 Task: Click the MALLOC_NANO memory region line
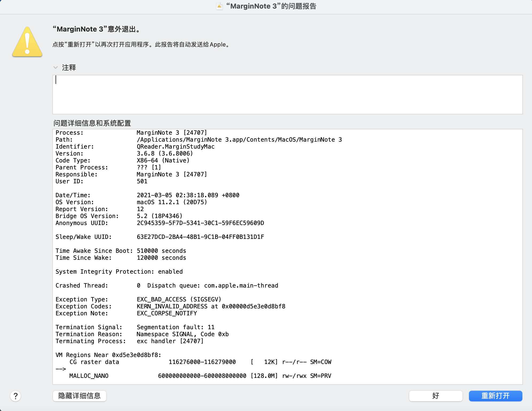pos(200,376)
